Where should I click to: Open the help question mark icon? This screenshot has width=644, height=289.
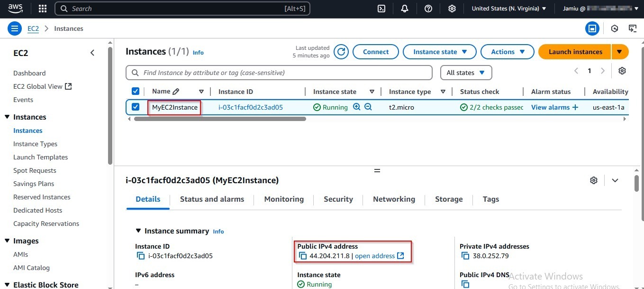point(428,9)
